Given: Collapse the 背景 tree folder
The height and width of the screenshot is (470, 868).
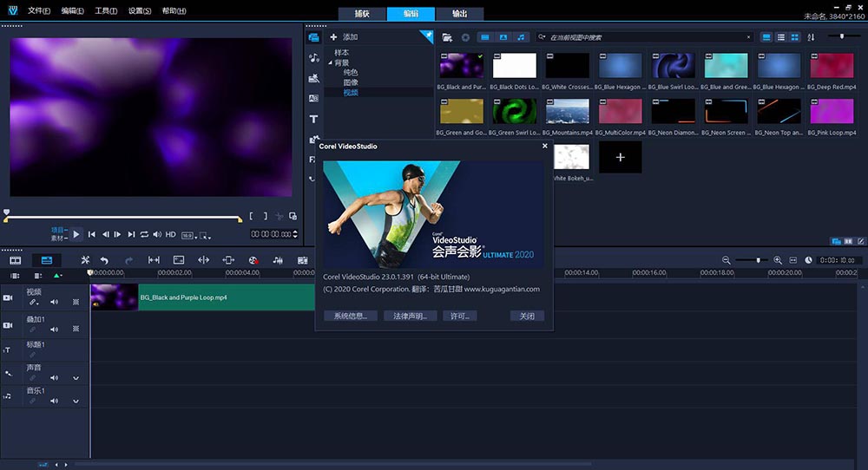Looking at the screenshot, I should pyautogui.click(x=331, y=62).
